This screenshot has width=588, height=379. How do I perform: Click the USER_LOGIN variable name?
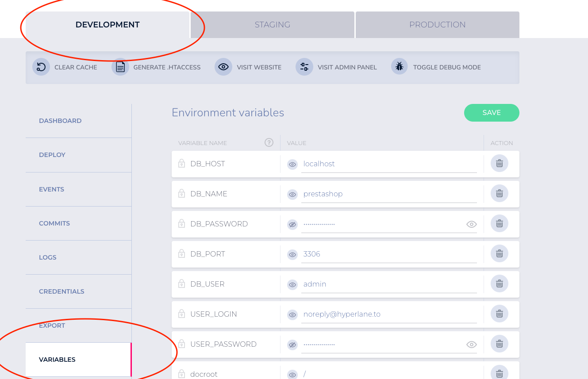[214, 314]
